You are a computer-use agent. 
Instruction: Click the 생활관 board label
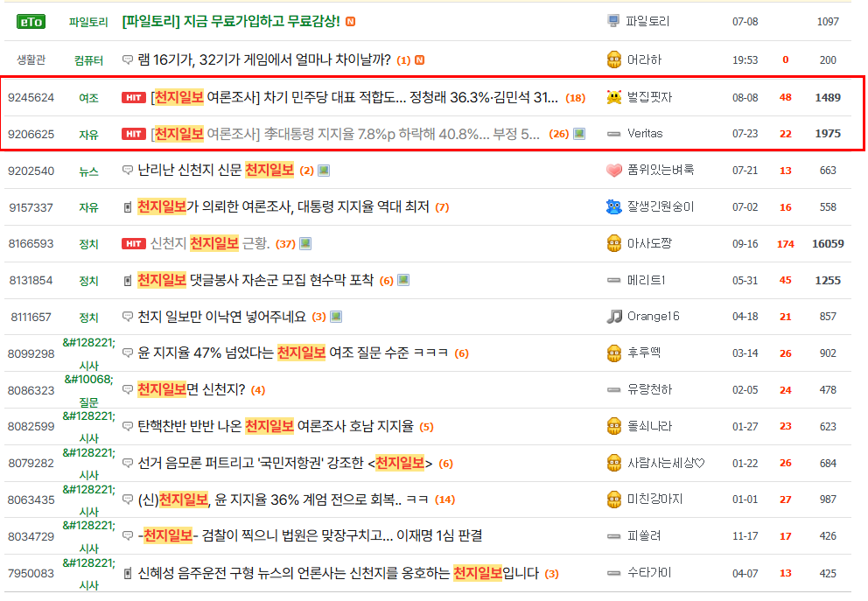(x=31, y=59)
